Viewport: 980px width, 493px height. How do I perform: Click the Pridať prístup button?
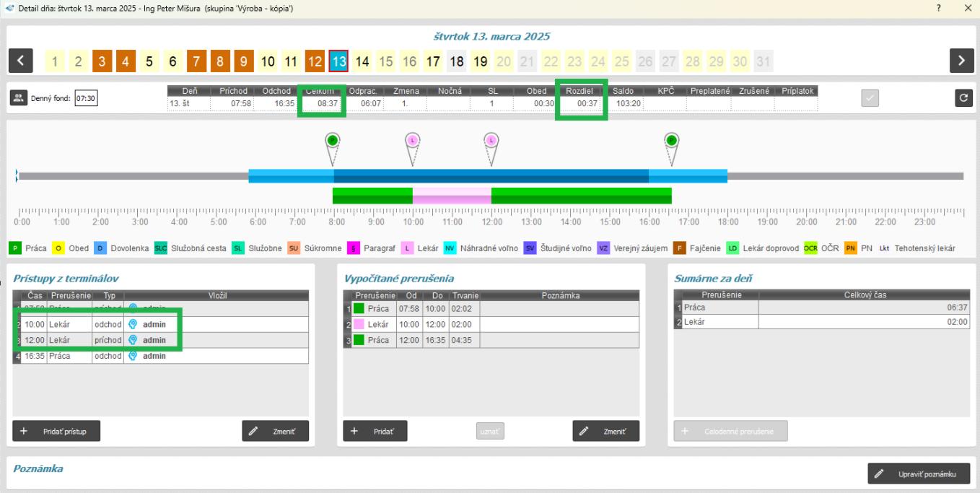(56, 430)
